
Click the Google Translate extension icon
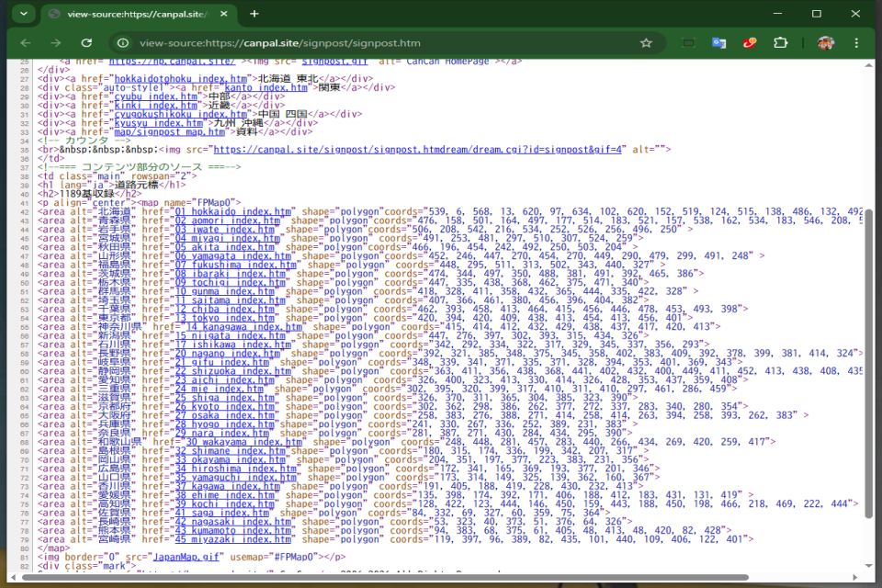point(719,43)
